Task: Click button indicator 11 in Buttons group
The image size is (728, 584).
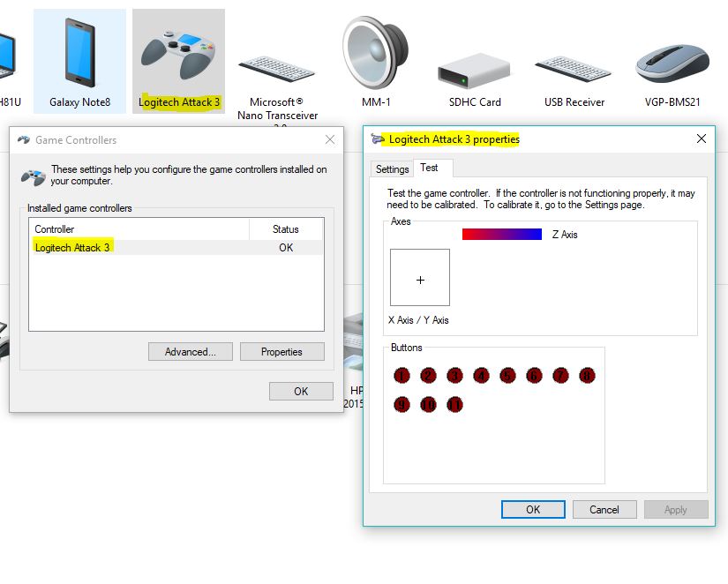Action: (454, 404)
